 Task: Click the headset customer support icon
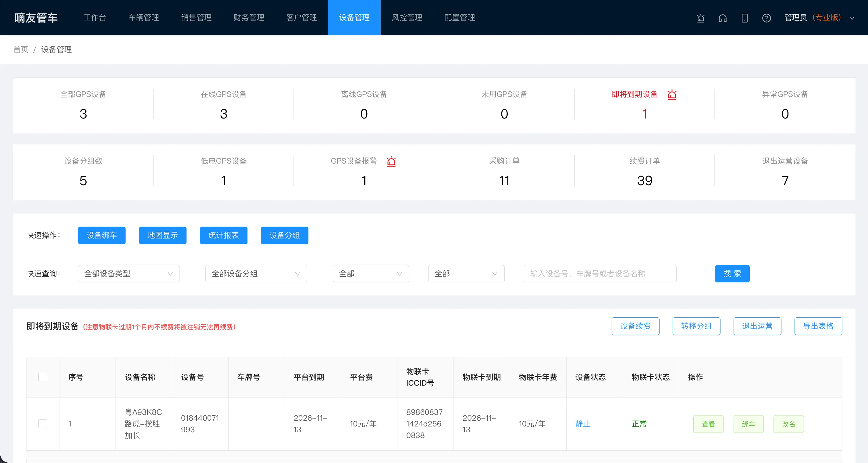click(x=722, y=18)
